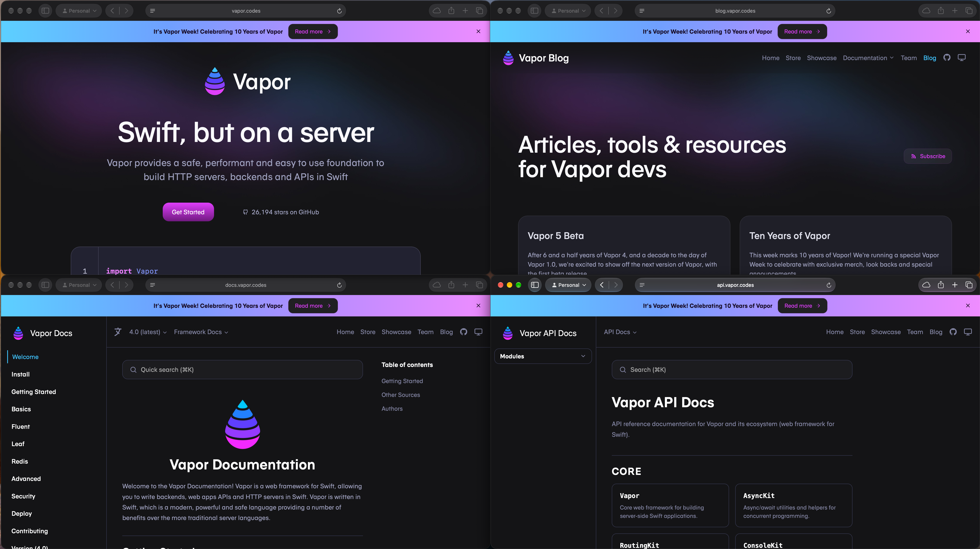
Task: Jump to Other Sources in table of contents
Action: pyautogui.click(x=401, y=395)
